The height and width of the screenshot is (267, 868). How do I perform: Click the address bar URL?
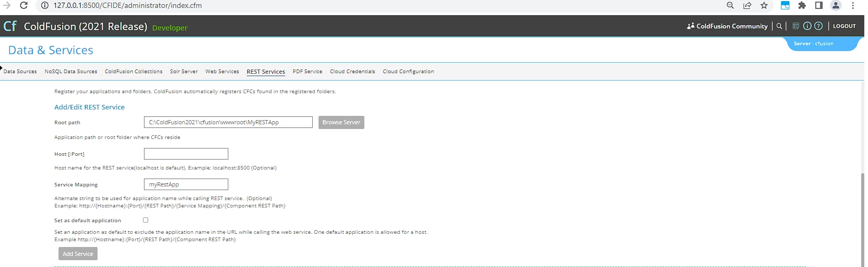(x=128, y=5)
